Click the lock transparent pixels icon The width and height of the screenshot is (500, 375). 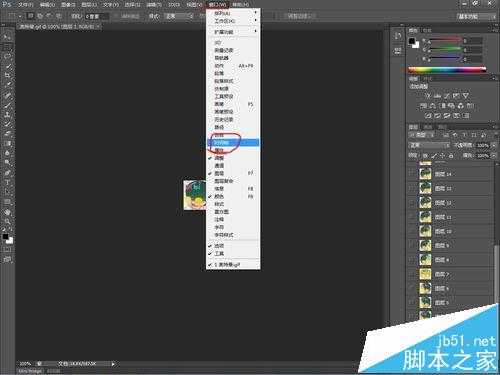[425, 155]
